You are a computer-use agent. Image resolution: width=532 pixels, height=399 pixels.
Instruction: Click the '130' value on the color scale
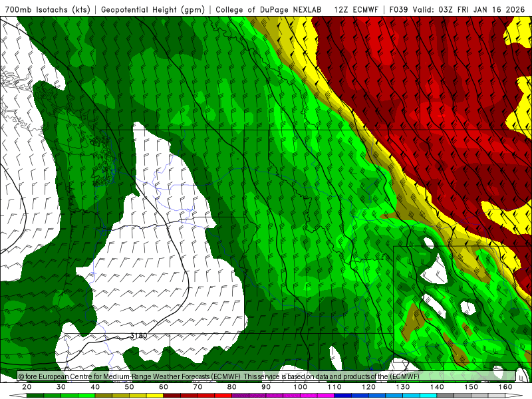point(403,387)
